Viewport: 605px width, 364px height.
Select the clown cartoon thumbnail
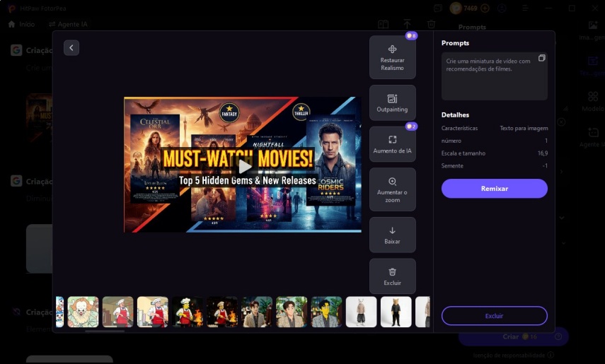83,312
